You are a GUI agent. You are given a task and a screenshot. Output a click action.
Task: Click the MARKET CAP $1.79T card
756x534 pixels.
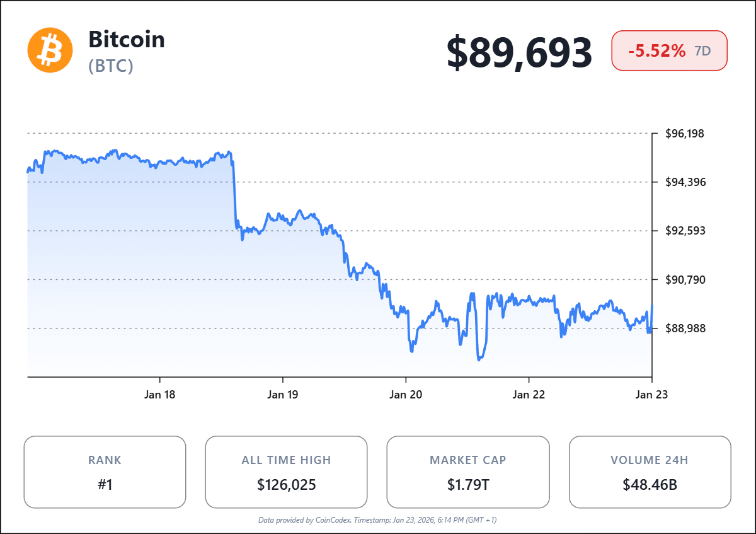click(x=467, y=472)
